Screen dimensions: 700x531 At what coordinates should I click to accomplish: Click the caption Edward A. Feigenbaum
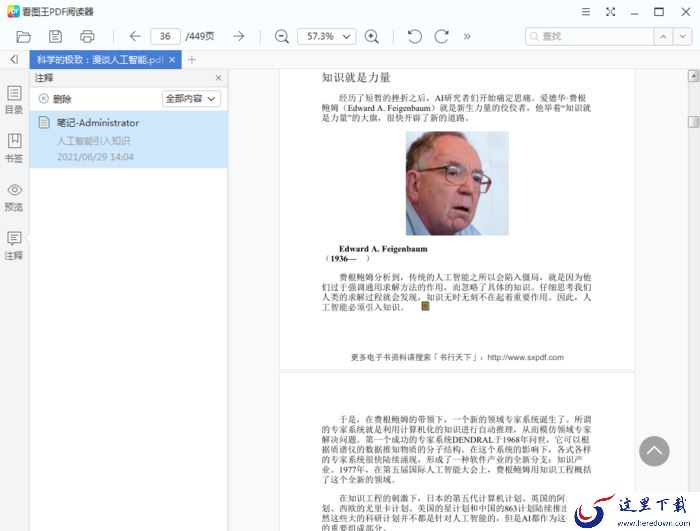coord(383,249)
